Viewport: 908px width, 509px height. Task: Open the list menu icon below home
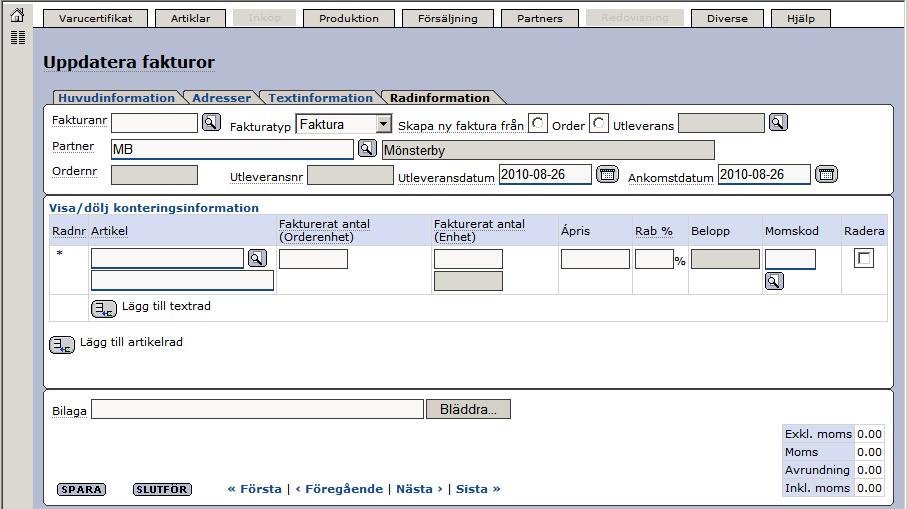[x=18, y=38]
